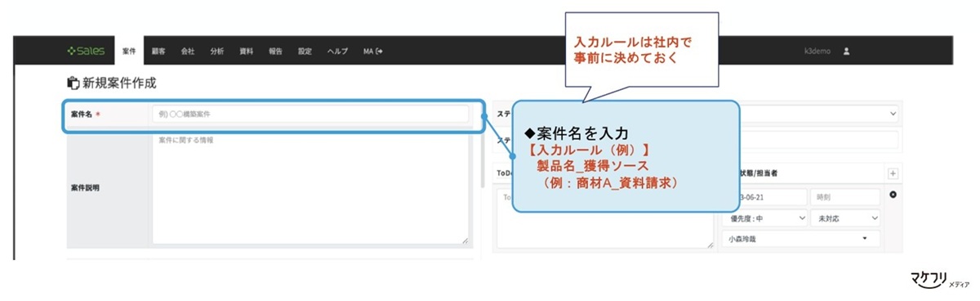Add a new ToDo row with the plus icon
The width and height of the screenshot is (980, 301).
893,173
